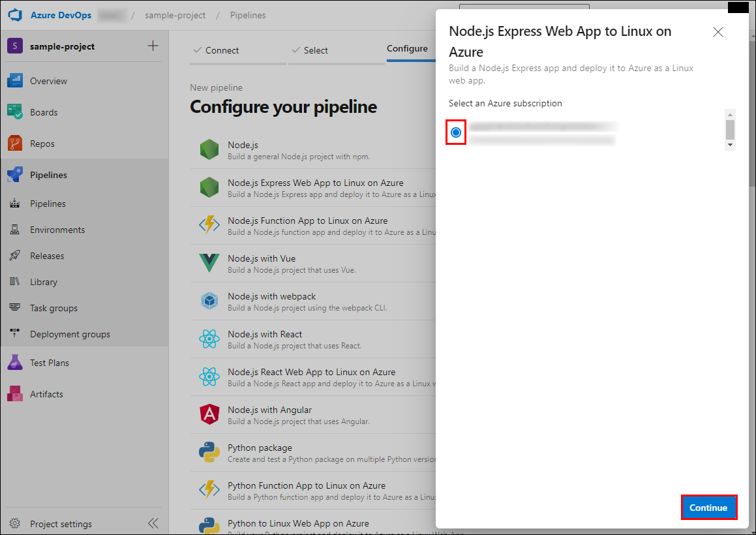The height and width of the screenshot is (535, 756).
Task: Click the sample-project avatar tile
Action: pos(15,46)
